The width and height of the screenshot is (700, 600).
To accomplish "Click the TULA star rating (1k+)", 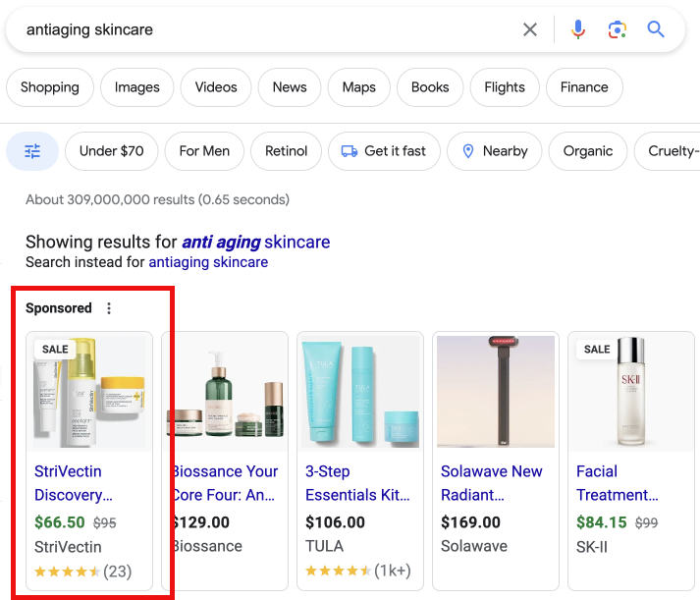I will tap(358, 571).
